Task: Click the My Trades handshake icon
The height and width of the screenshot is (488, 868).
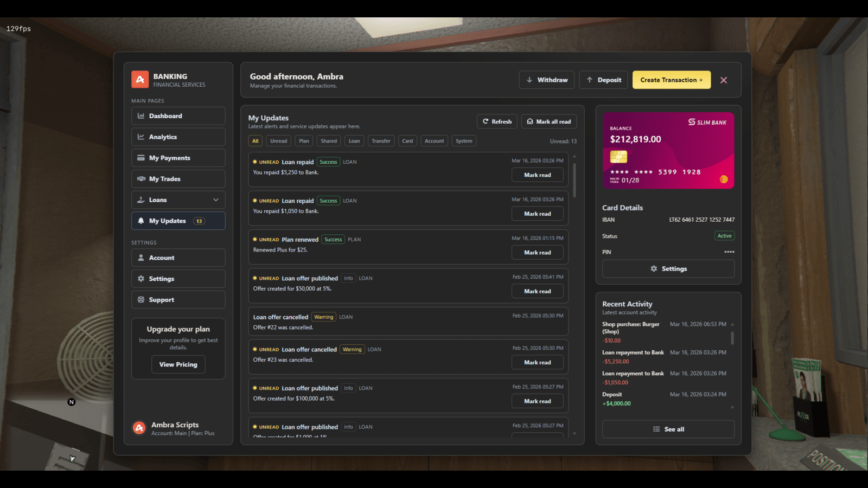Action: coord(141,179)
